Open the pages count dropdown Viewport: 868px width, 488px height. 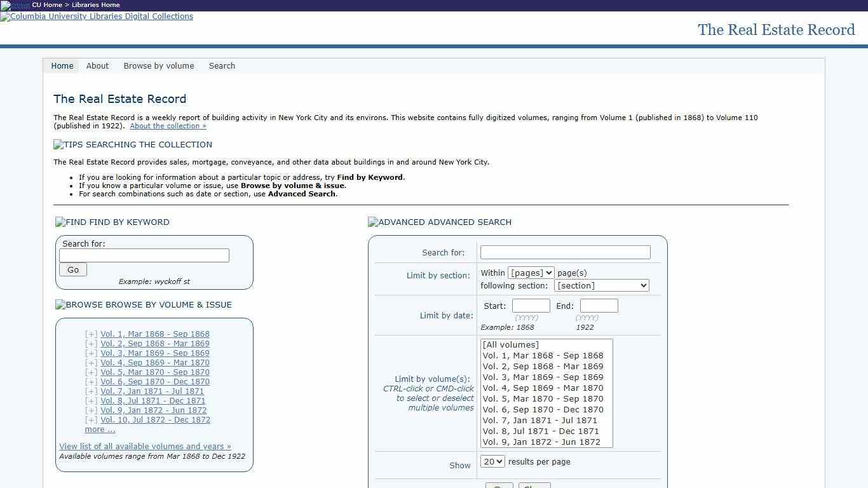(531, 273)
